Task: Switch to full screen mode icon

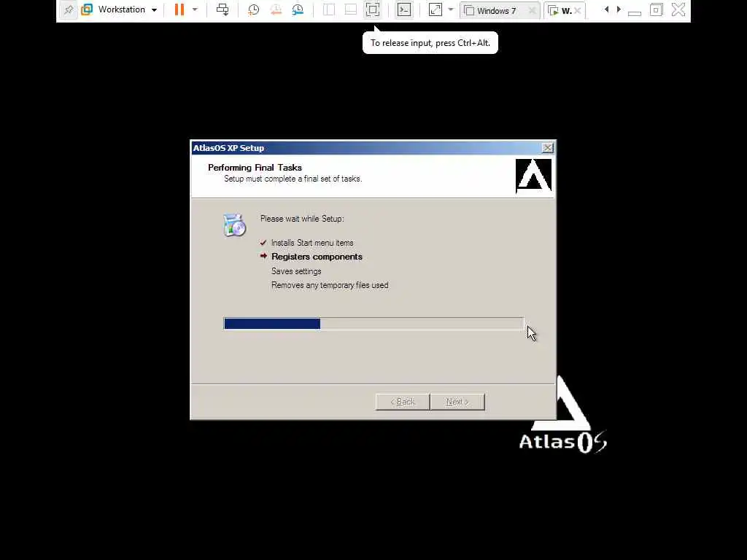Action: pyautogui.click(x=373, y=9)
